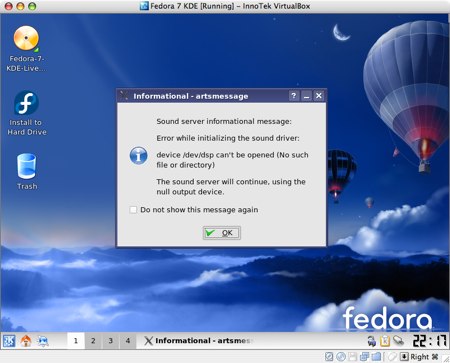450x363 pixels.
Task: Click the dialog's question-mark help button
Action: [293, 96]
